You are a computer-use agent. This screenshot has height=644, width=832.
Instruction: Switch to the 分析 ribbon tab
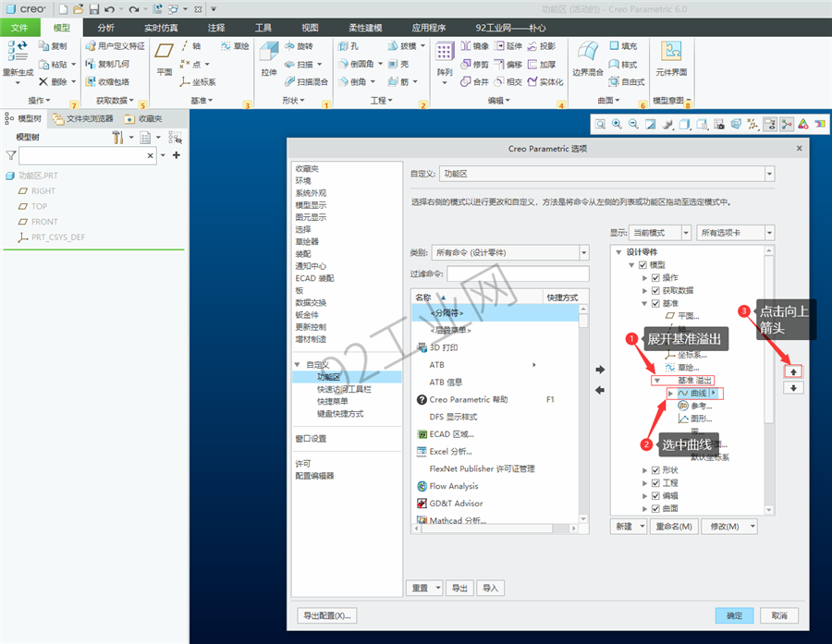(105, 28)
